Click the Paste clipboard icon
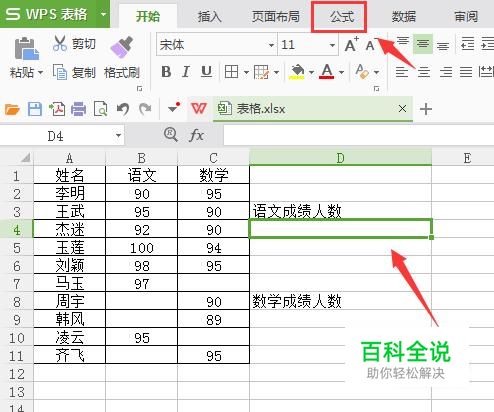494x412 pixels. (26, 49)
